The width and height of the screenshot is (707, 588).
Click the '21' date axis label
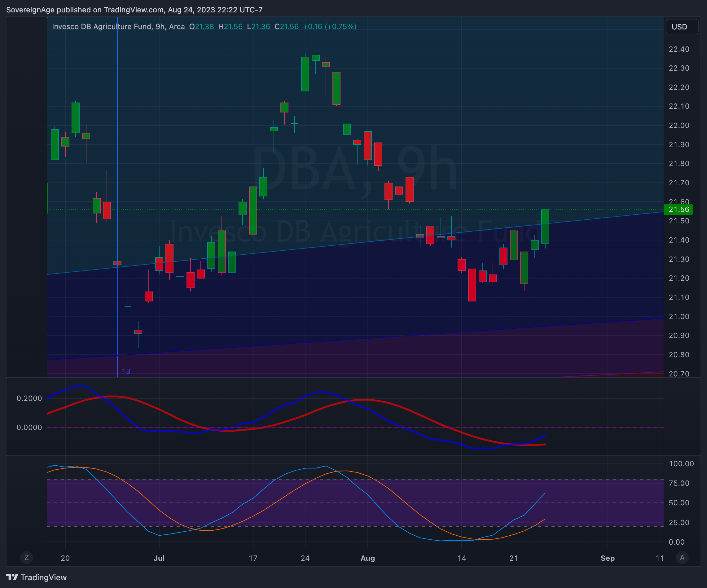(x=514, y=558)
